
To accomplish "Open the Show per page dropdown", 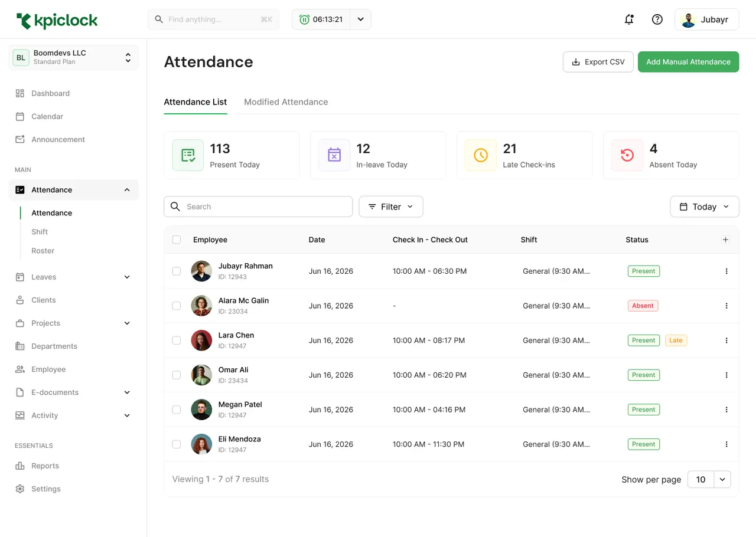I will (x=709, y=480).
